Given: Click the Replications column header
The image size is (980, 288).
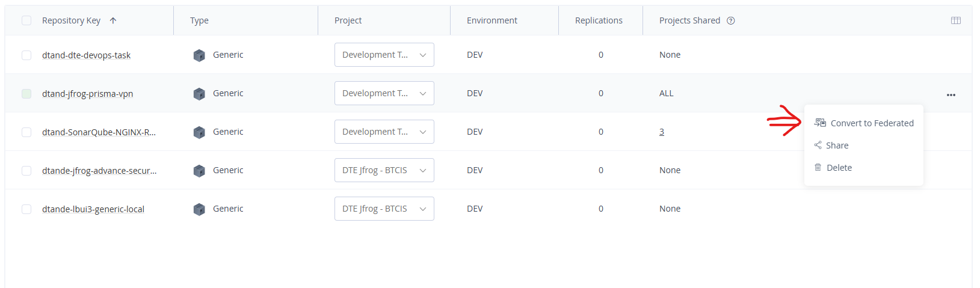Looking at the screenshot, I should pos(599,20).
